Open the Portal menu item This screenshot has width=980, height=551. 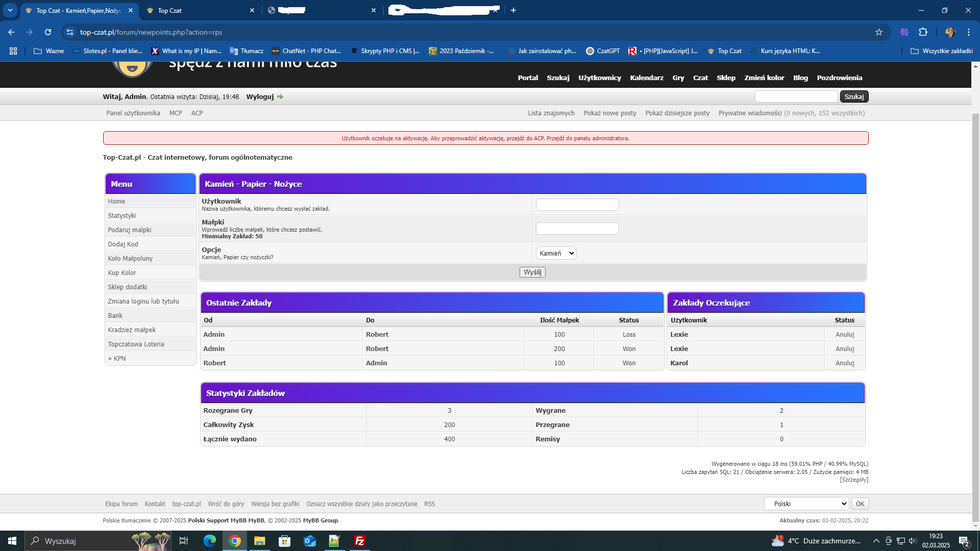pyautogui.click(x=528, y=78)
